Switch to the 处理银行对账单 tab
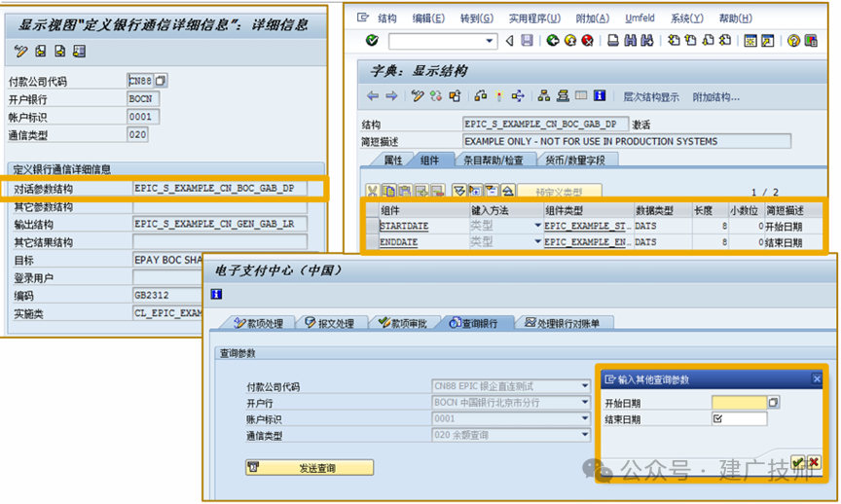The height and width of the screenshot is (504, 841). pos(563,323)
